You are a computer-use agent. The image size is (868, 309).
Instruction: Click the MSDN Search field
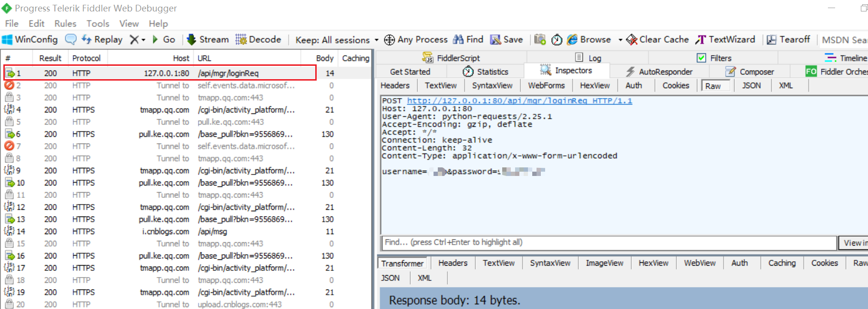[x=844, y=40]
